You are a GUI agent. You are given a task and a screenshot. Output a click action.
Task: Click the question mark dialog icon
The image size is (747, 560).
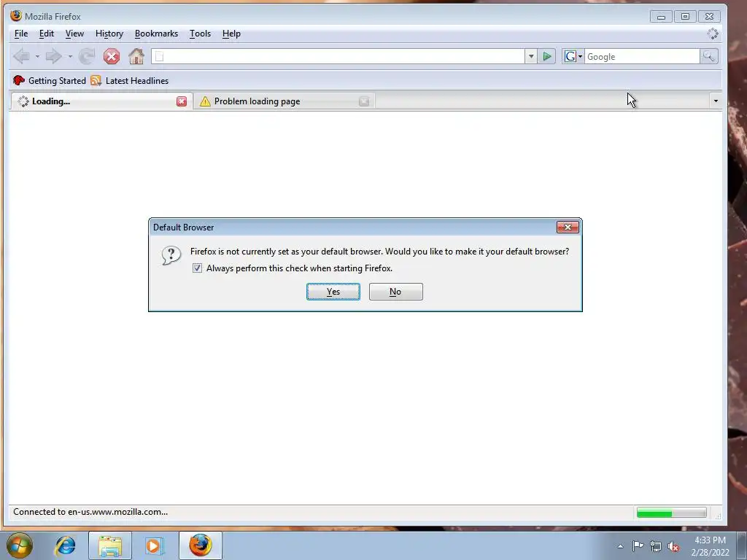coord(171,256)
